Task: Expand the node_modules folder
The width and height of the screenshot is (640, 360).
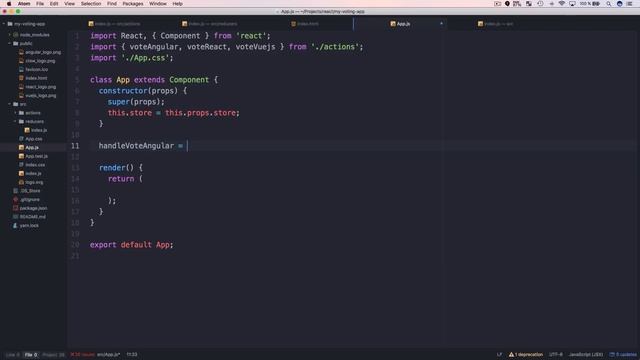Action: point(10,35)
